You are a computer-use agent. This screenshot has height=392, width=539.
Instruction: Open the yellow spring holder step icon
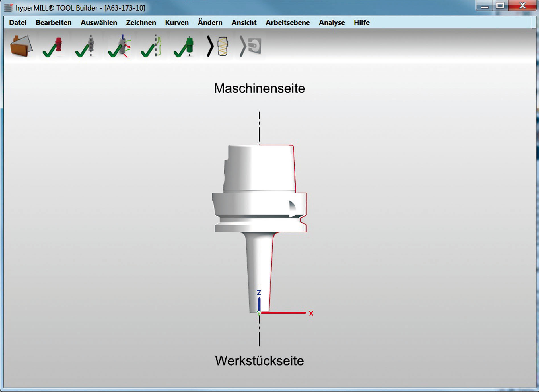(218, 46)
